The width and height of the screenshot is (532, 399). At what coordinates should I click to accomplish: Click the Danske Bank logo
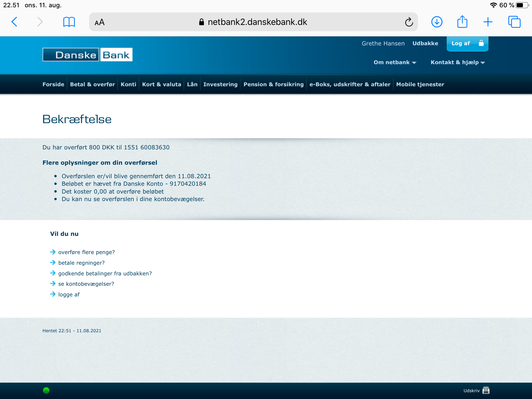point(88,55)
